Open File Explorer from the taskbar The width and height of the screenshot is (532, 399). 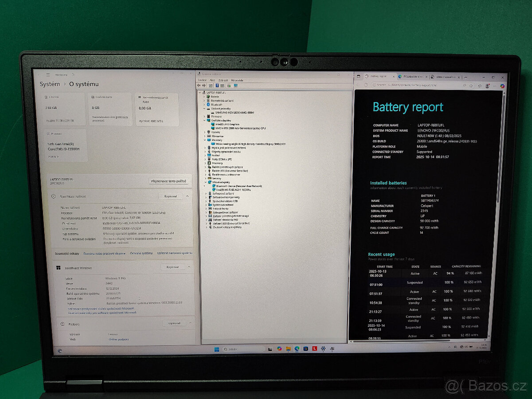(x=288, y=349)
